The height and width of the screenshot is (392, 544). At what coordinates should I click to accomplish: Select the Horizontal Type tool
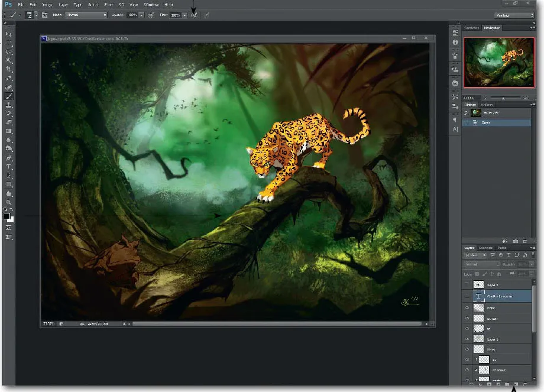(x=9, y=167)
